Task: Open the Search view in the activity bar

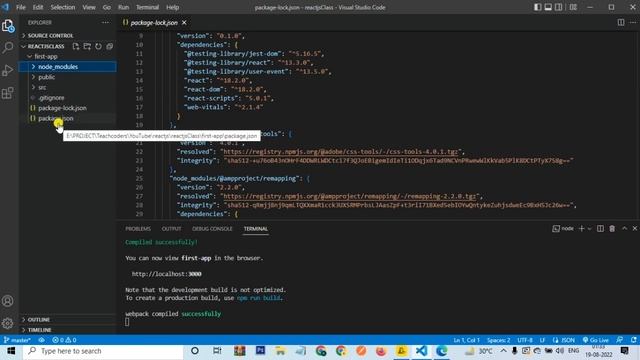Action: click(x=8, y=48)
